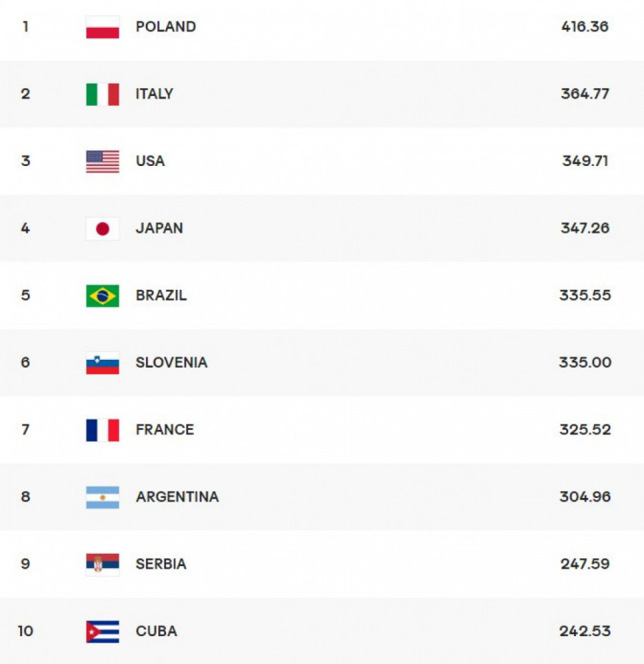
Task: Click the Poland flag icon
Action: 102,27
